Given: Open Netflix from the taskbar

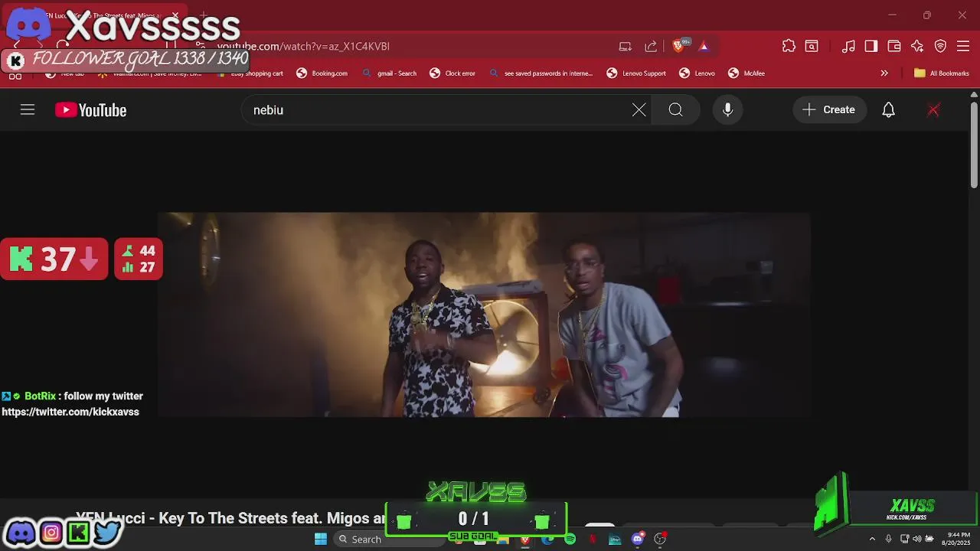Looking at the screenshot, I should [592, 539].
